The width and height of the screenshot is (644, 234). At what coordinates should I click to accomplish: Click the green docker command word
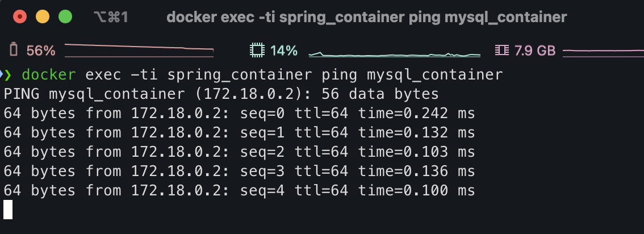(49, 75)
